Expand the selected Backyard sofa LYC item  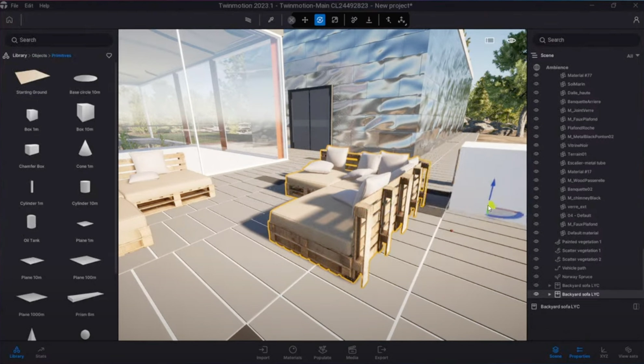[550, 294]
